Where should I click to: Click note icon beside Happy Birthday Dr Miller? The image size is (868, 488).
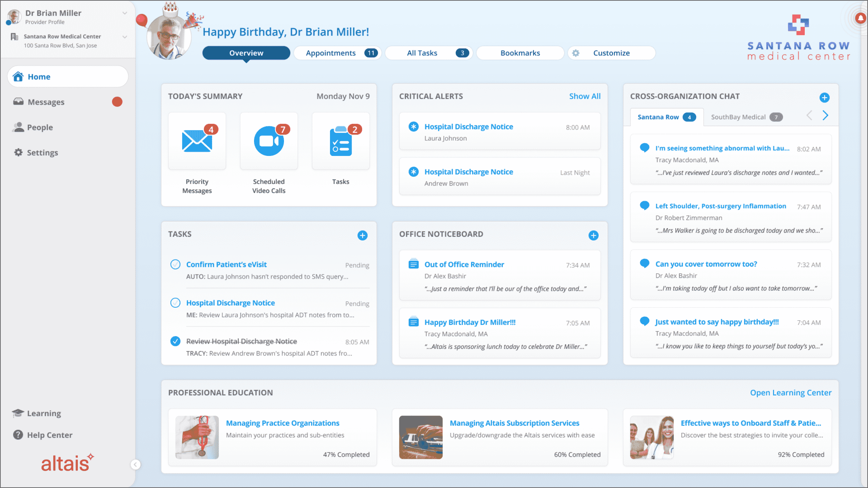click(x=413, y=322)
